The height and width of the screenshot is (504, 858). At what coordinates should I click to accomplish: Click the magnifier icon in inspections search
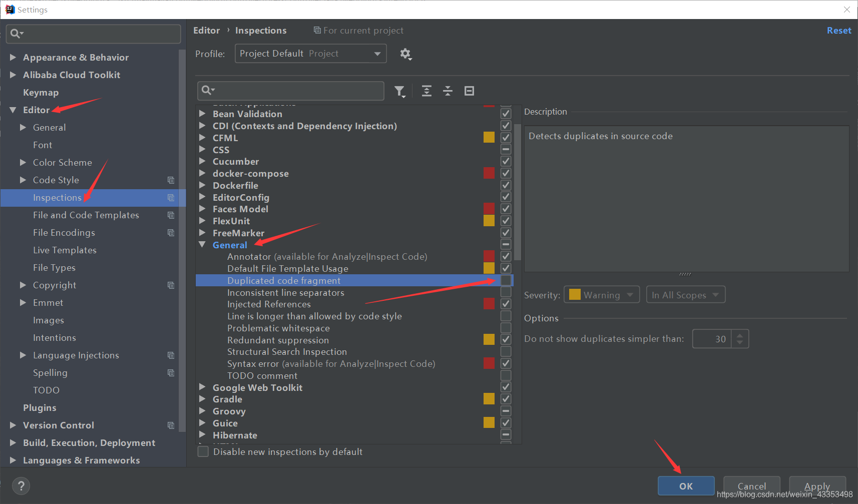click(208, 91)
